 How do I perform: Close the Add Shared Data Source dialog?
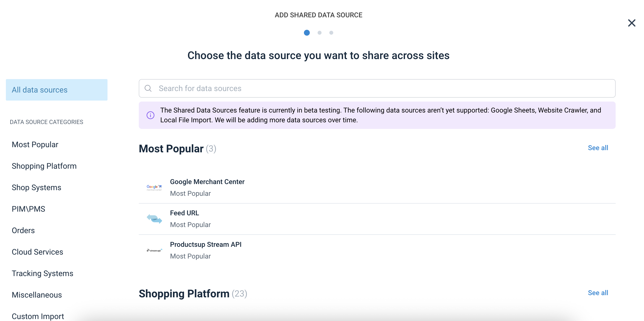632,23
